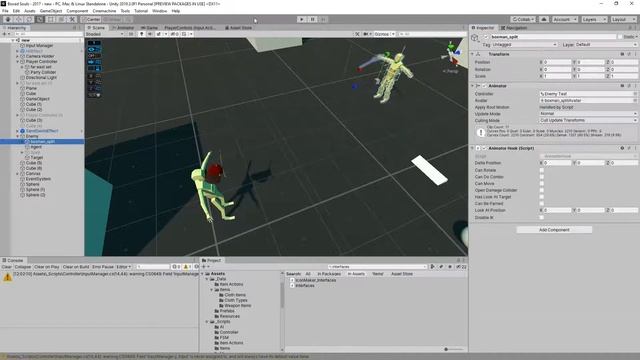Switch to the Game tab

[x=149, y=28]
